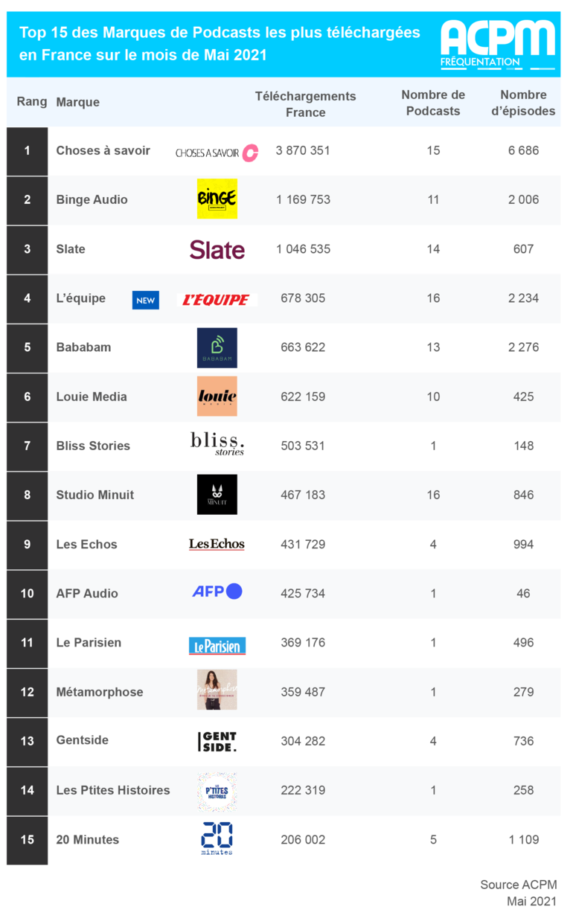Viewport: 573px width, 924px height.
Task: Click the Les Ptites Histoires thumbnail
Action: pyautogui.click(x=217, y=791)
